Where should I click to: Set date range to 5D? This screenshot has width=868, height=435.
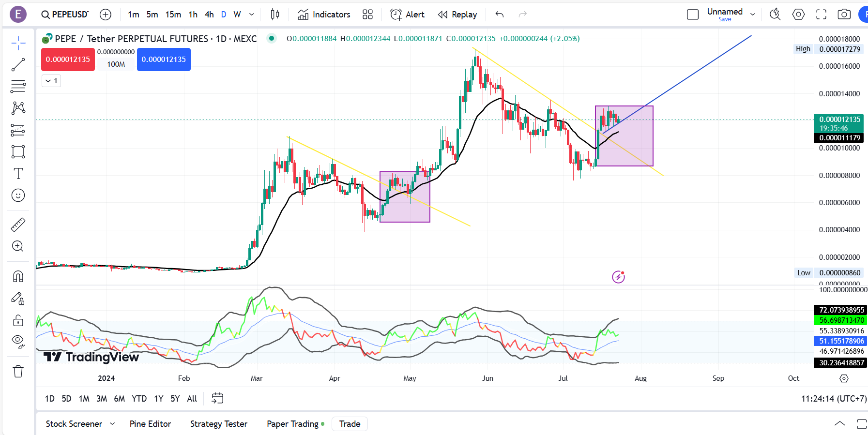point(67,399)
